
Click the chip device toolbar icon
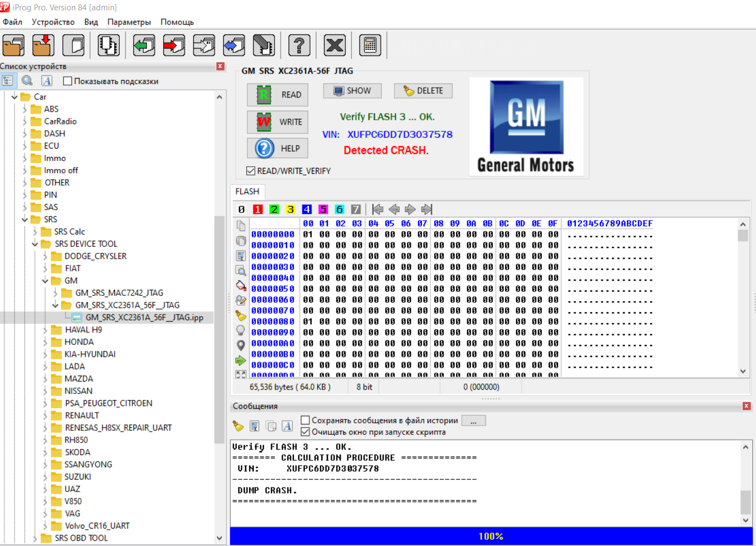pos(108,45)
